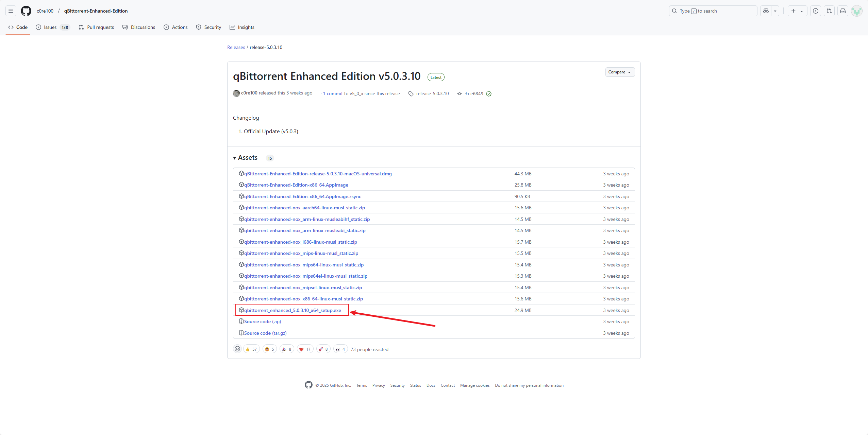
Task: Click the user profile avatar
Action: [856, 11]
